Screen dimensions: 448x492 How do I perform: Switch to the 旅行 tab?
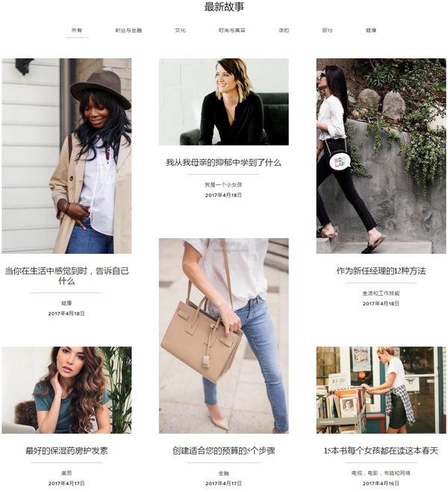[327, 31]
